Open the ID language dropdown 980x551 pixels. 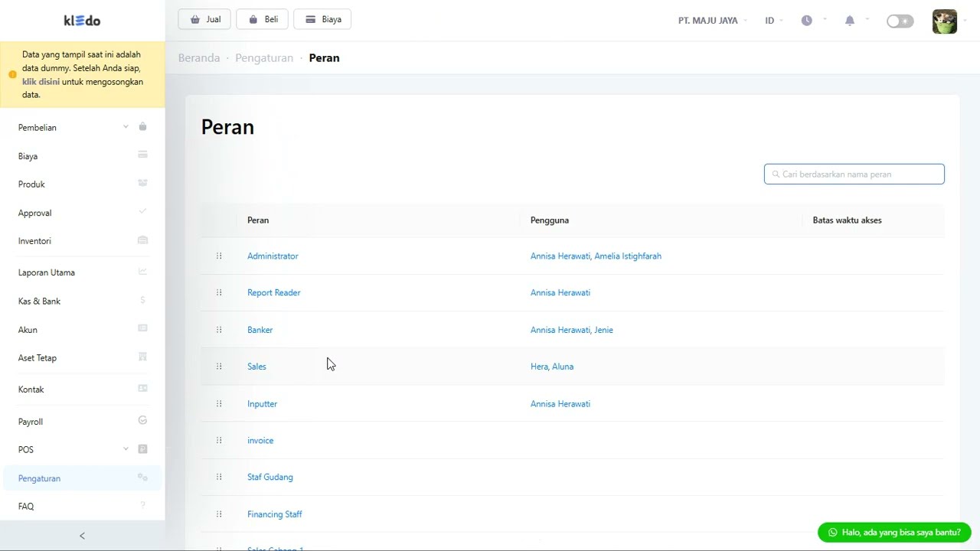773,21
